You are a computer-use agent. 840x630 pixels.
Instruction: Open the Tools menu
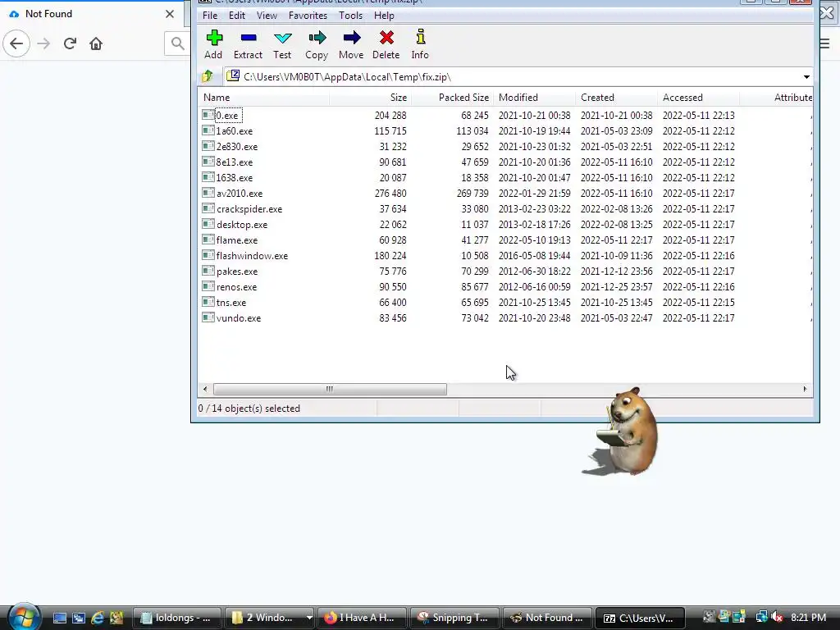(351, 16)
